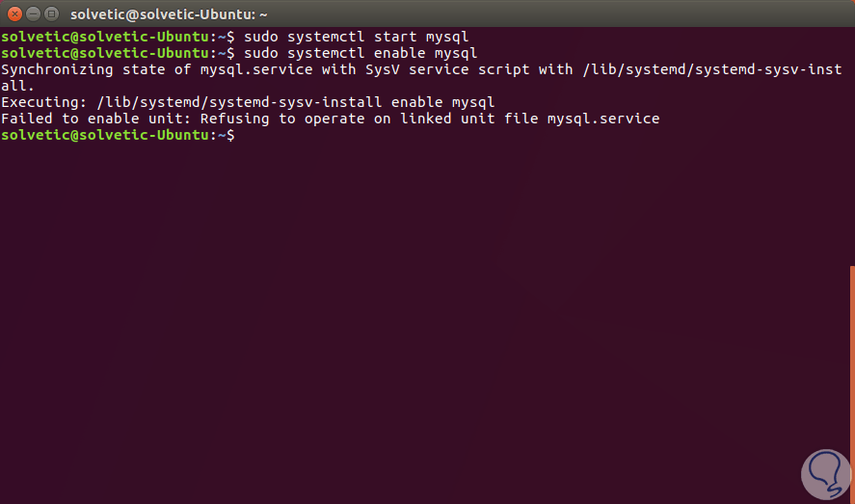The image size is (855, 504).
Task: Click the "sudo systemctl start mysql" command
Action: pyautogui.click(x=357, y=37)
